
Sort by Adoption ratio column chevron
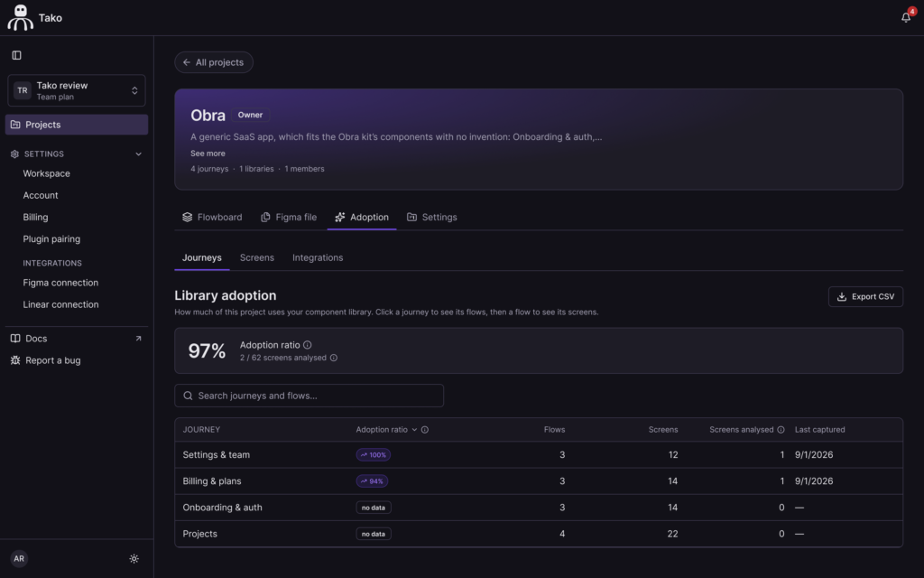coord(414,430)
